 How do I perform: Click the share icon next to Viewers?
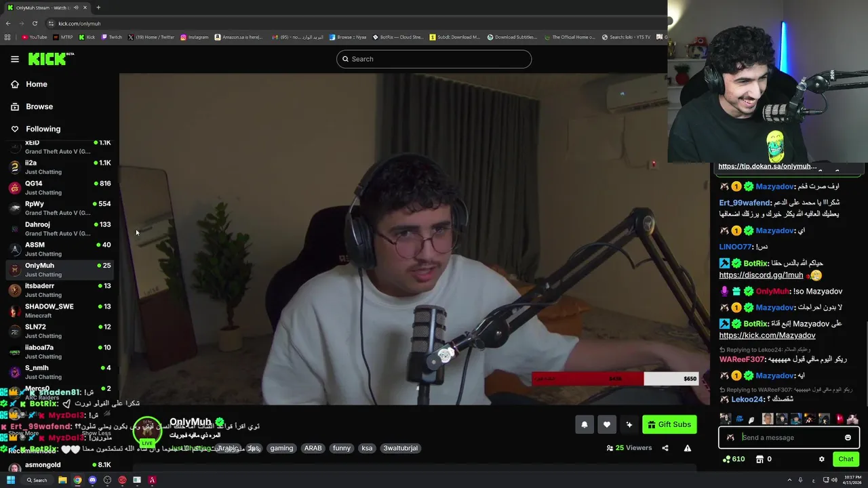pyautogui.click(x=665, y=448)
